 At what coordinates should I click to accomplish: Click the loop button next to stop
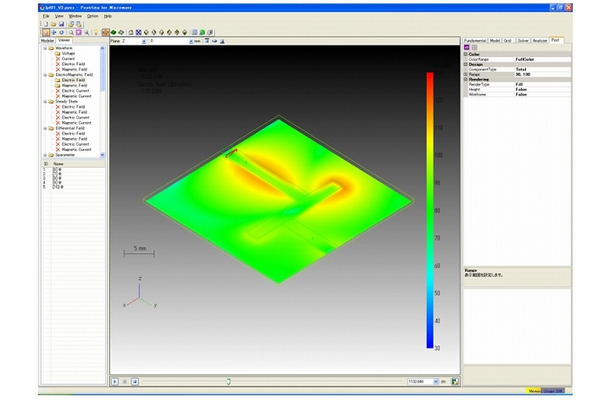click(135, 382)
